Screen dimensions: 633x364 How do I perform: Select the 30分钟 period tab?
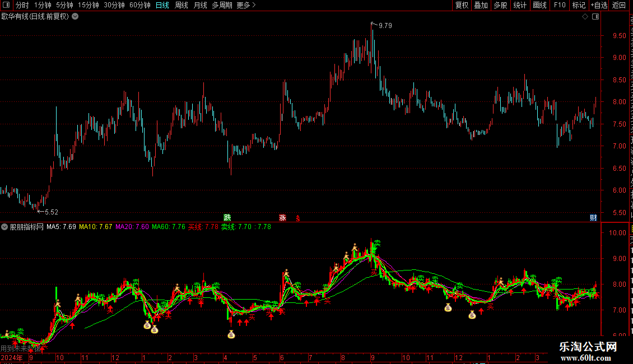click(114, 5)
